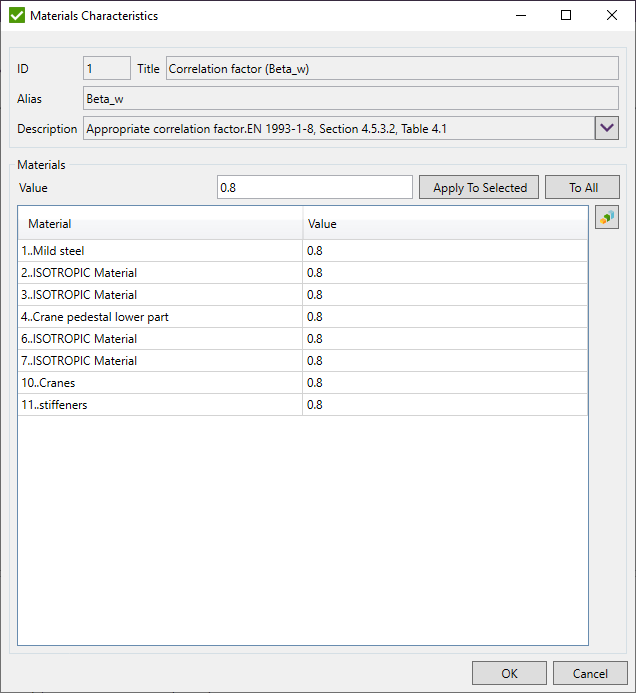The height and width of the screenshot is (693, 636).
Task: Click the Title field Correlation factor
Action: click(x=391, y=69)
